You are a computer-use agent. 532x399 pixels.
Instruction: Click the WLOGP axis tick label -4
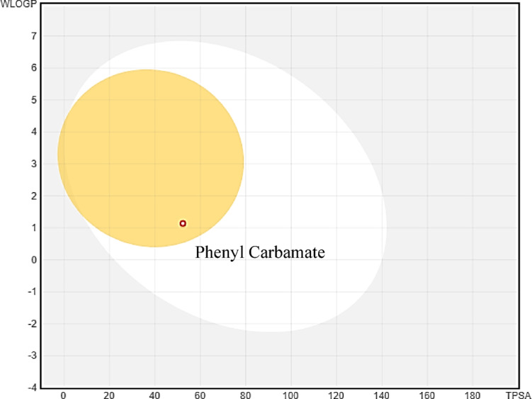33,388
